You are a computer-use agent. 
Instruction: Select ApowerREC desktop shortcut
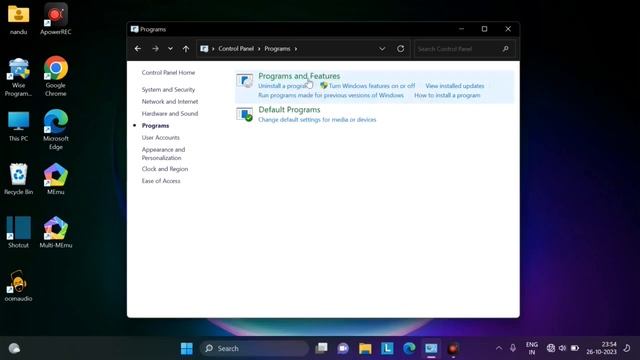56,19
